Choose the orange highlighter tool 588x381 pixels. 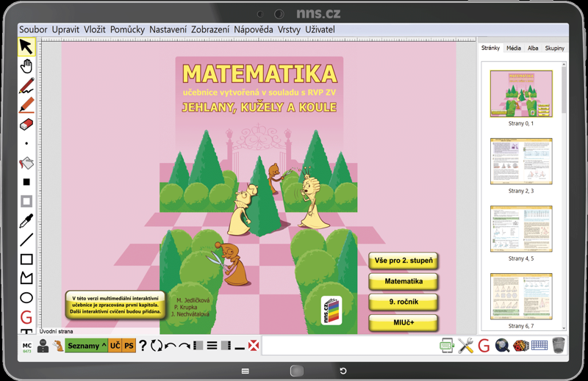[26, 105]
